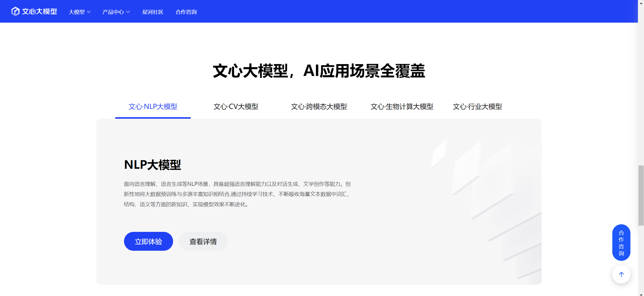The height and width of the screenshot is (296, 644).
Task: Open the floating 合作咨询 side button
Action: 621,242
